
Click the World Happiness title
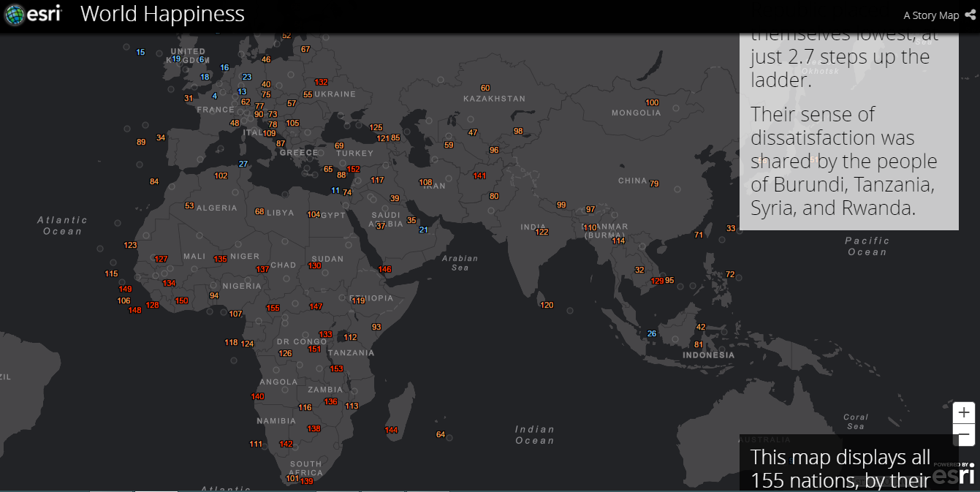click(162, 14)
